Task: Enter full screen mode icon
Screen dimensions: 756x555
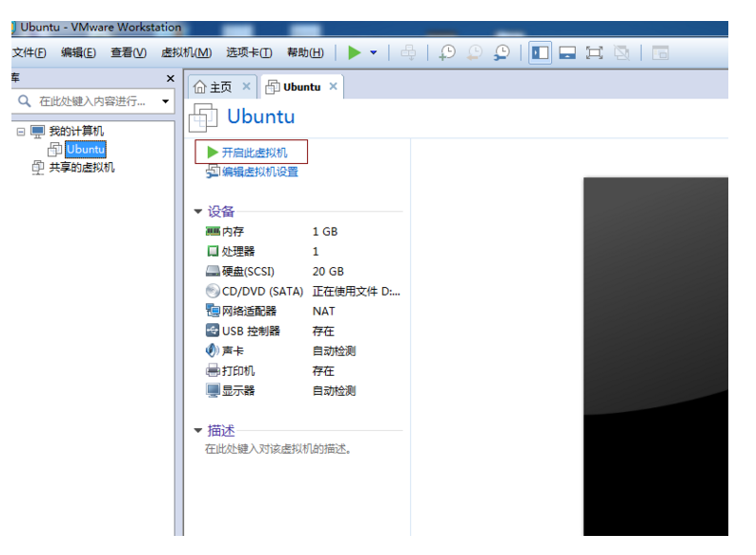Action: coord(594,52)
